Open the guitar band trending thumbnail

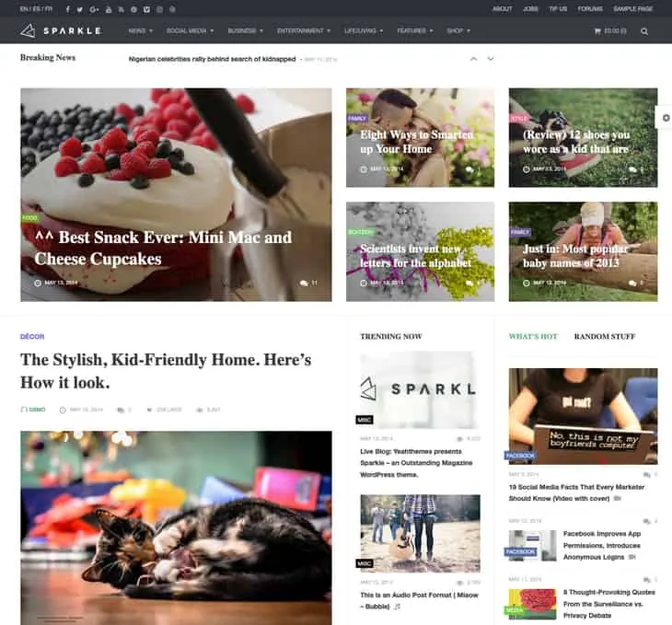(420, 533)
